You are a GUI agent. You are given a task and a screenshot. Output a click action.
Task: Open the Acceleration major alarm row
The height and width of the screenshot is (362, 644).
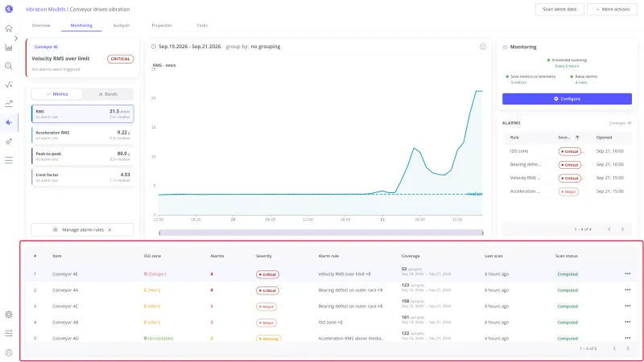pyautogui.click(x=567, y=191)
